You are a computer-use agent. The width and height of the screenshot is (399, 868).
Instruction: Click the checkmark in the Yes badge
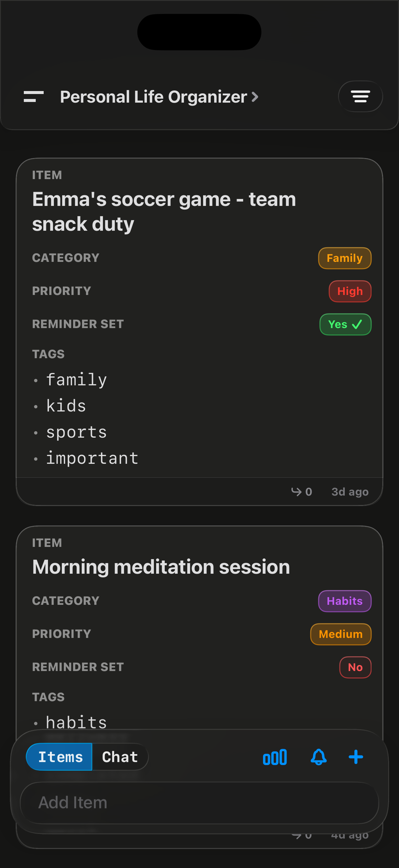point(357,324)
